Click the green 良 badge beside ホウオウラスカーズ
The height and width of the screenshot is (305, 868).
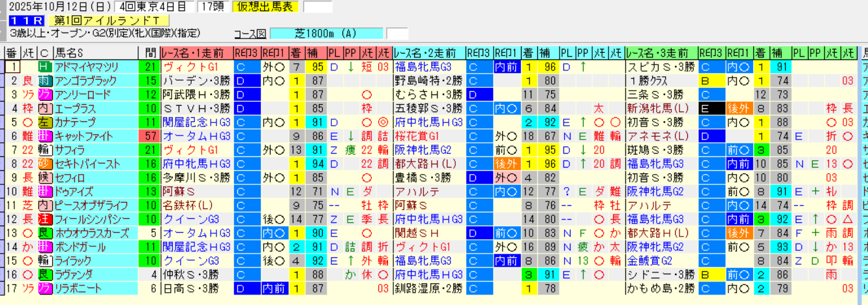pos(45,233)
